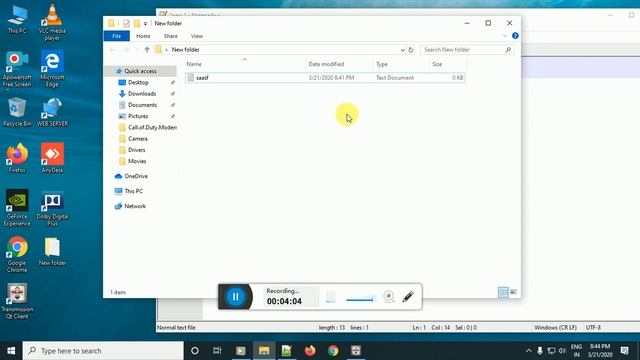Open Downloads in navigation pane

142,94
